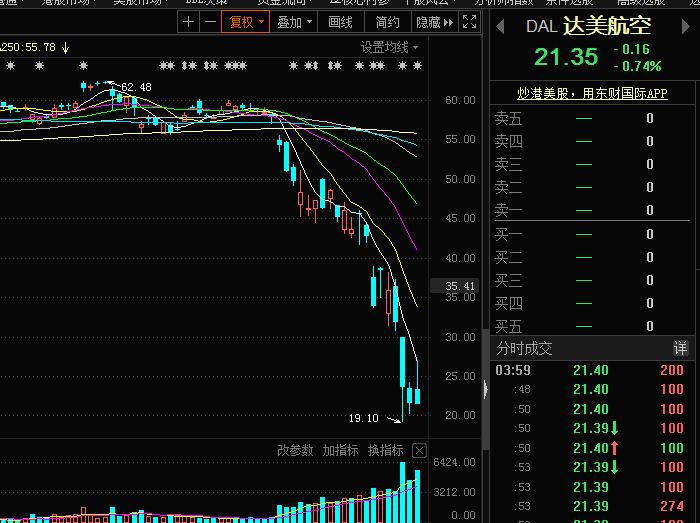Click the 买一 order book row
Screen dimensions: 700x523
pyautogui.click(x=592, y=234)
